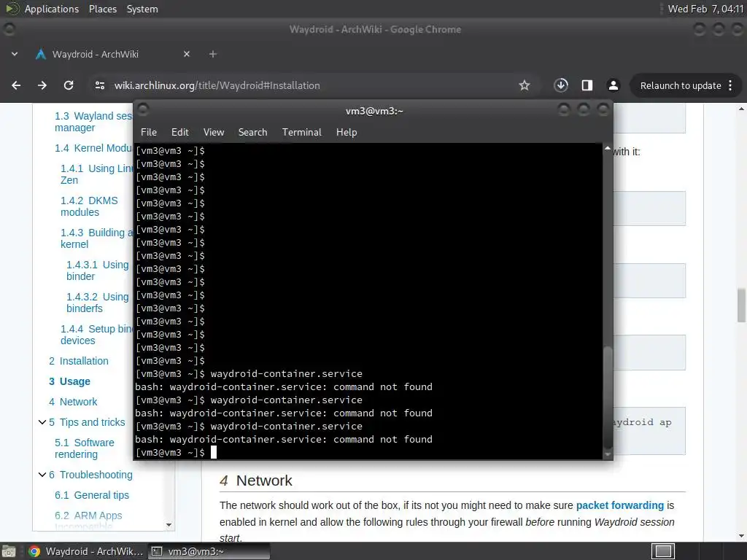Image resolution: width=747 pixels, height=560 pixels.
Task: Click terminal scrollbar down arrow
Action: tap(608, 455)
